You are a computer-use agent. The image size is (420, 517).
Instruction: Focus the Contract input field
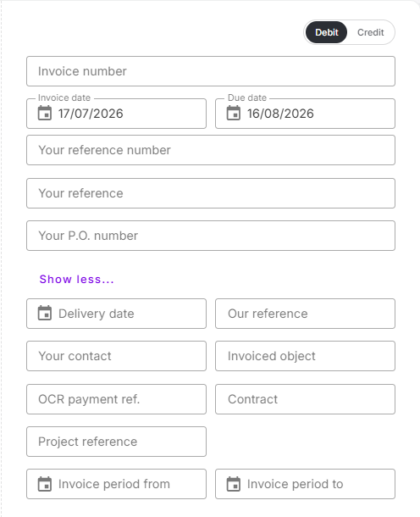point(305,399)
